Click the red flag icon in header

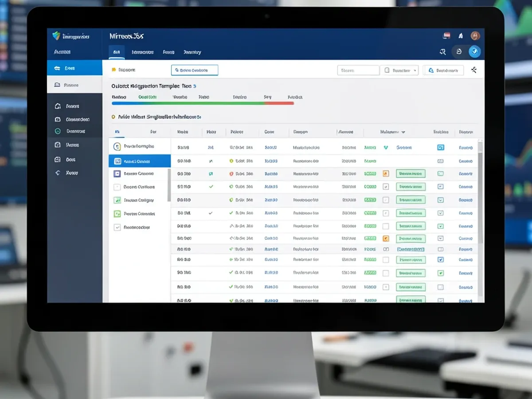[446, 36]
